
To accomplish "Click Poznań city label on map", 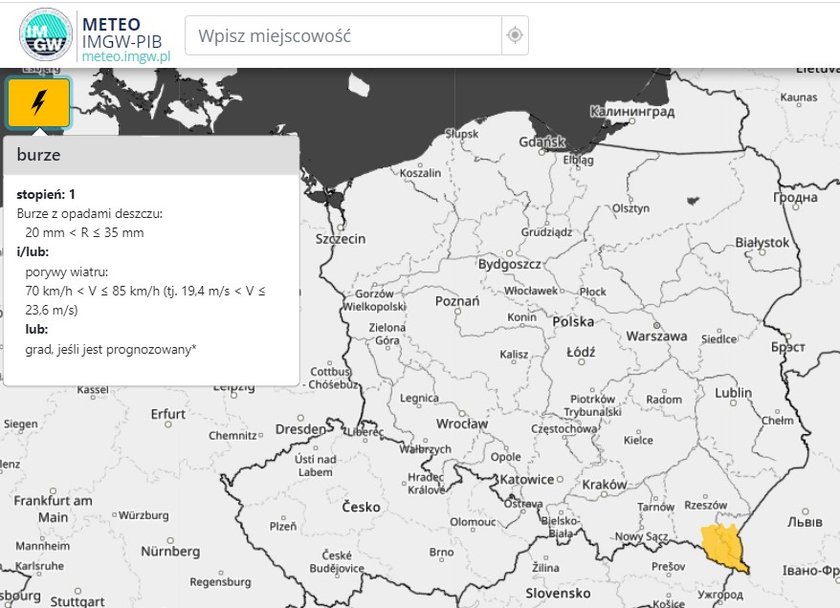I will 457,301.
